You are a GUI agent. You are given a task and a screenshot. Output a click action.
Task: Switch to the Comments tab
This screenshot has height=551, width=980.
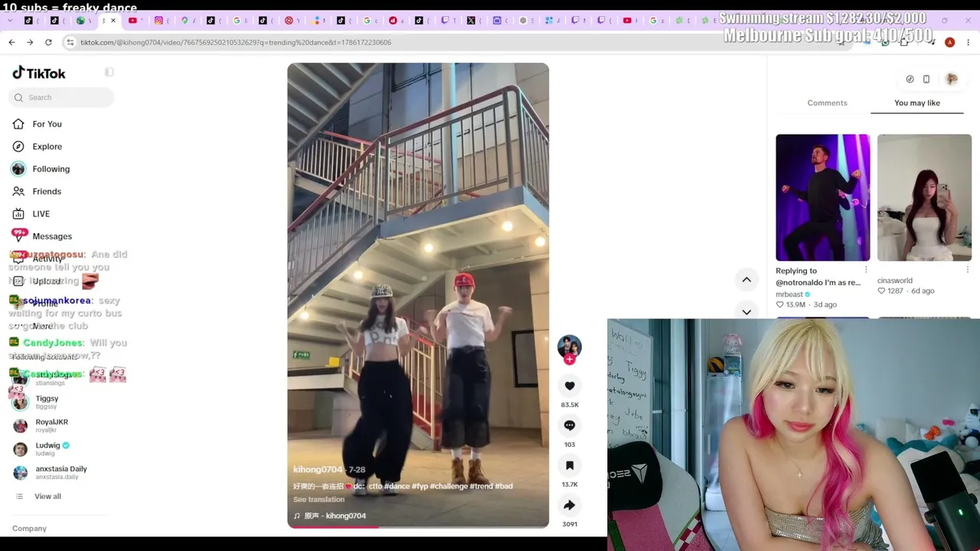pyautogui.click(x=827, y=103)
